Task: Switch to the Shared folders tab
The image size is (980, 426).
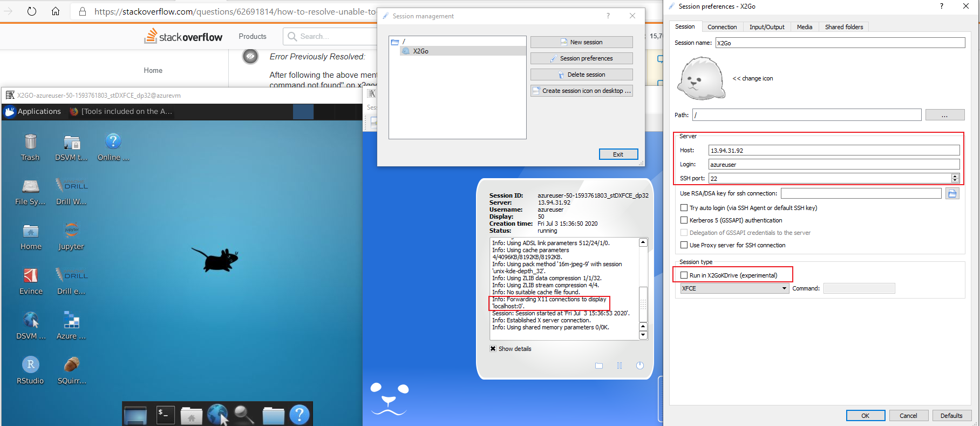Action: coord(844,27)
